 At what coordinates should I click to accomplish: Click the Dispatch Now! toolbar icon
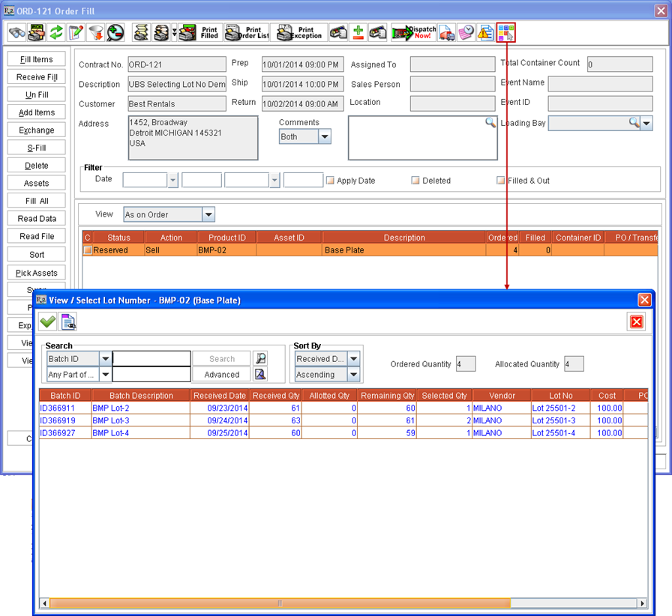coord(415,32)
